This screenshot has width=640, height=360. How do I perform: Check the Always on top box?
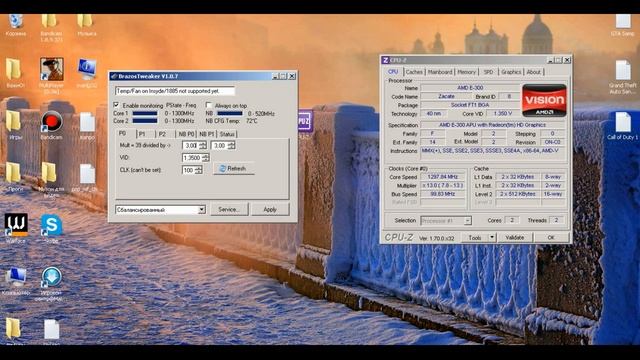point(209,105)
